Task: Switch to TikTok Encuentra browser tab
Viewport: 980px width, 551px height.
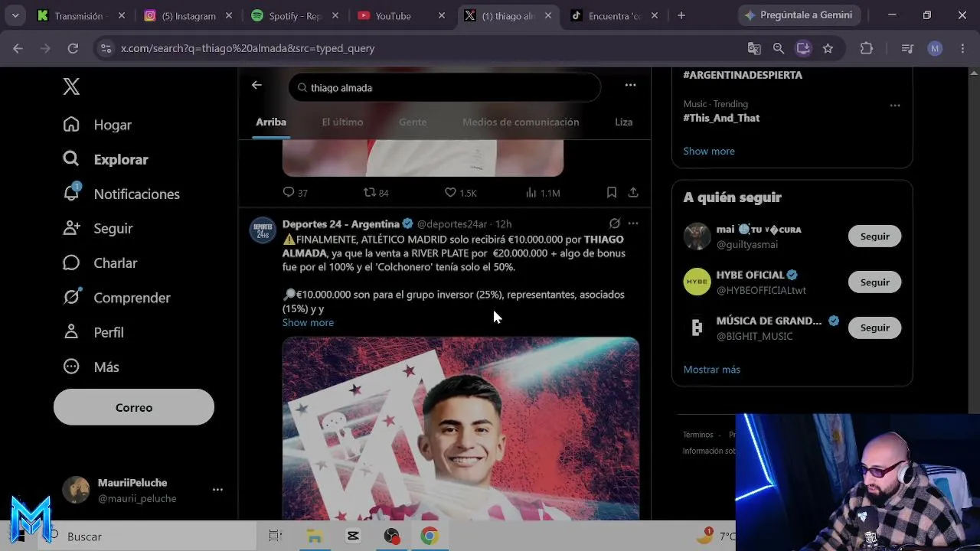Action: pos(616,15)
